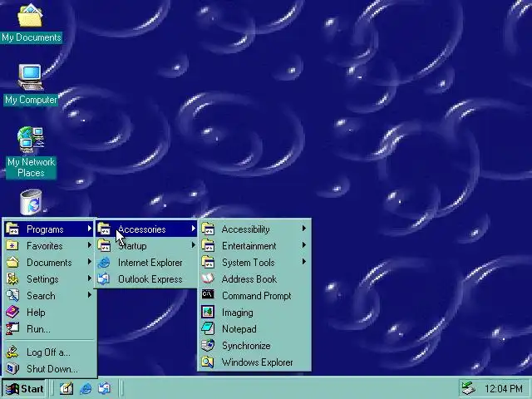Click the Address Book icon

pos(208,278)
